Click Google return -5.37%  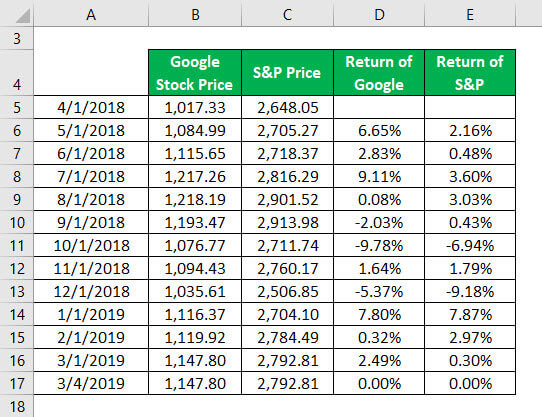click(379, 291)
